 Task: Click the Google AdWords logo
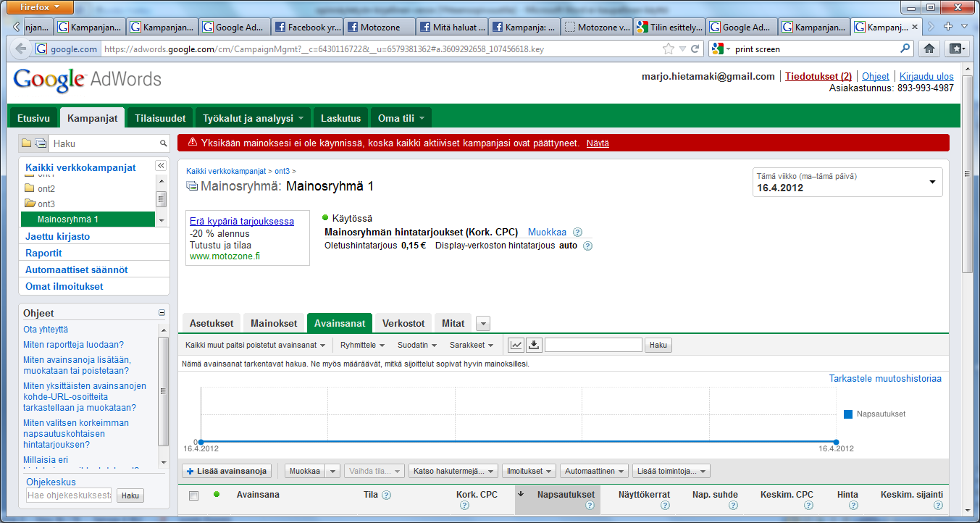point(87,80)
